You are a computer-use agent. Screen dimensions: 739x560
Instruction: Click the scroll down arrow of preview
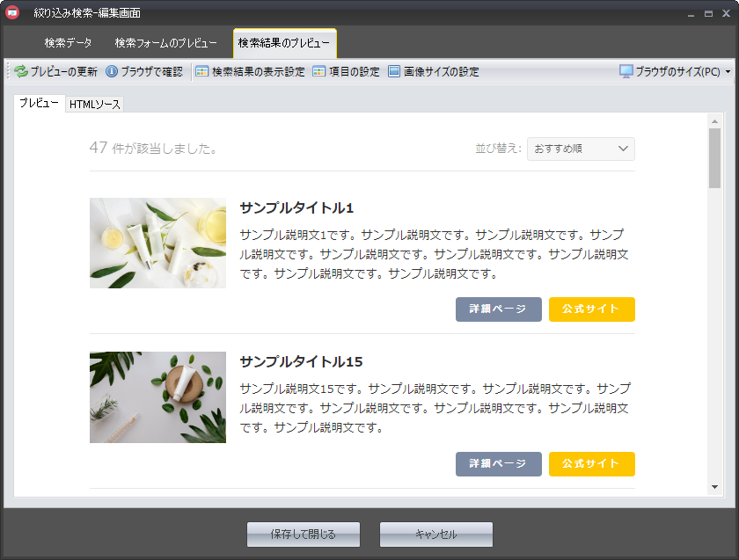714,487
